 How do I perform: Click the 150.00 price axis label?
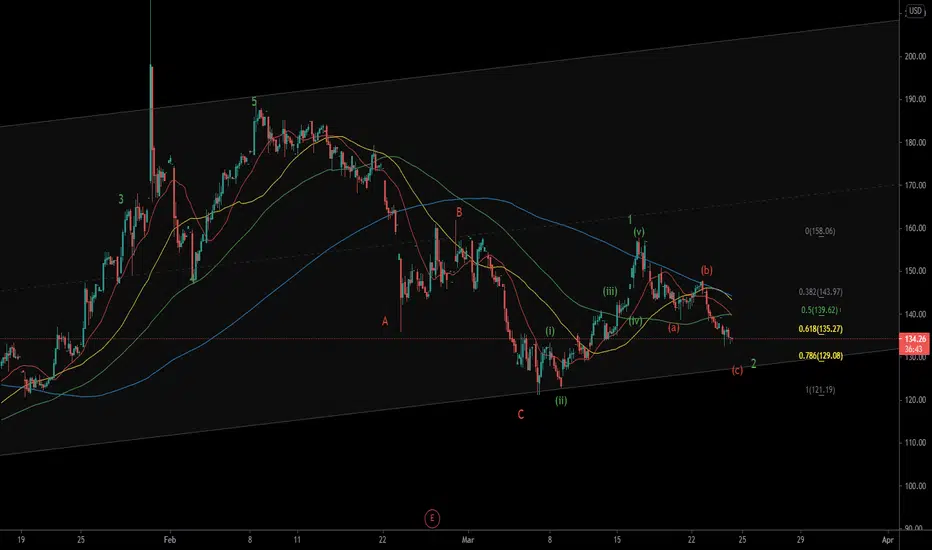tap(915, 271)
